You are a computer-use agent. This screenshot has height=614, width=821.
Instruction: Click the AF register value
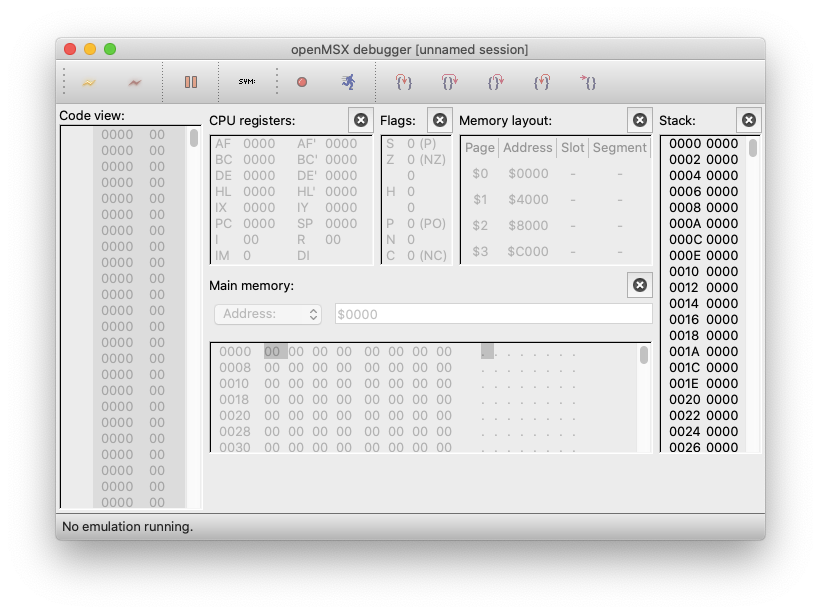pyautogui.click(x=259, y=144)
